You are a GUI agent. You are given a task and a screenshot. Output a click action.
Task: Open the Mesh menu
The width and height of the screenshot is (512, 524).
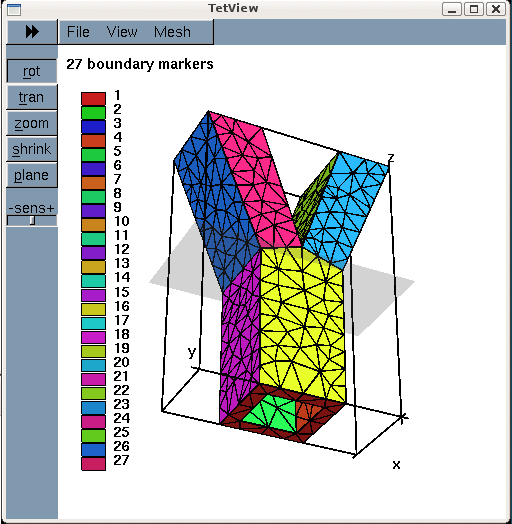point(172,32)
